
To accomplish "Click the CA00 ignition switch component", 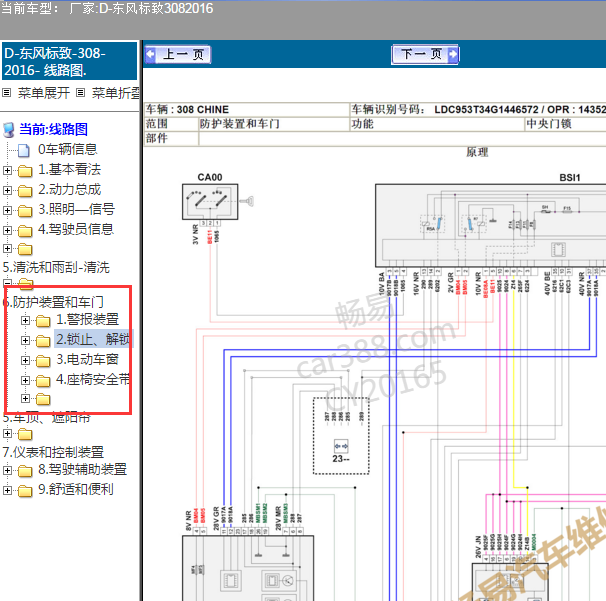I will point(210,202).
